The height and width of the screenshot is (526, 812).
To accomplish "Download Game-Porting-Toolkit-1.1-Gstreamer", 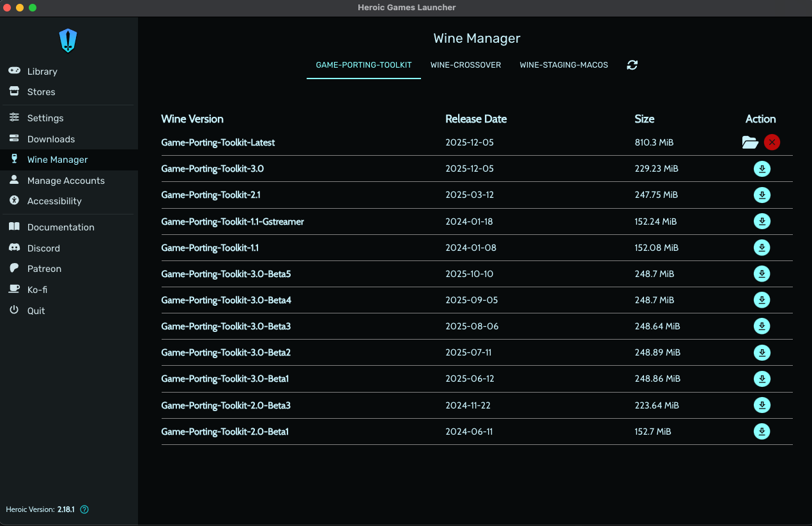I will [762, 222].
